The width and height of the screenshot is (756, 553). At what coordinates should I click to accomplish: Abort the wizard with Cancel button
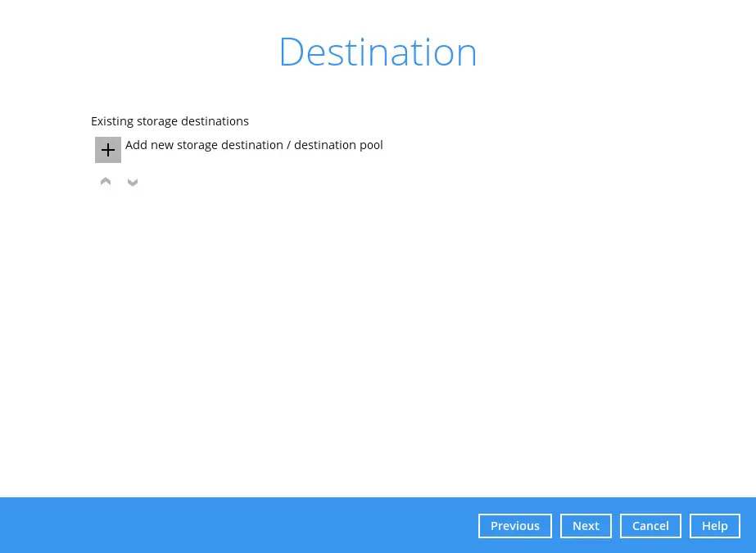650,526
